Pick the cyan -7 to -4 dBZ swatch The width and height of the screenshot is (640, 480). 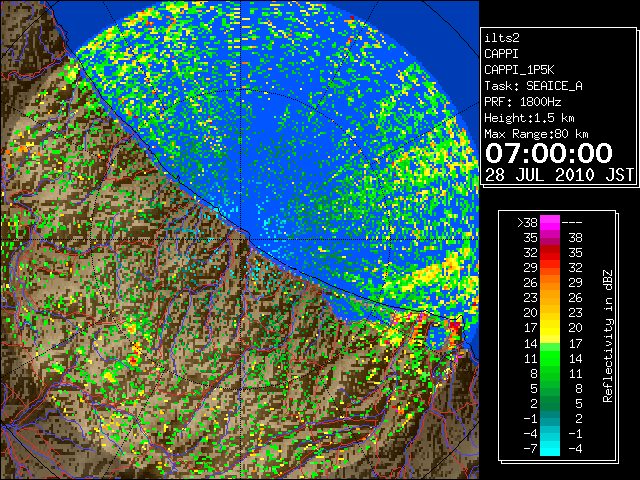[x=550, y=448]
